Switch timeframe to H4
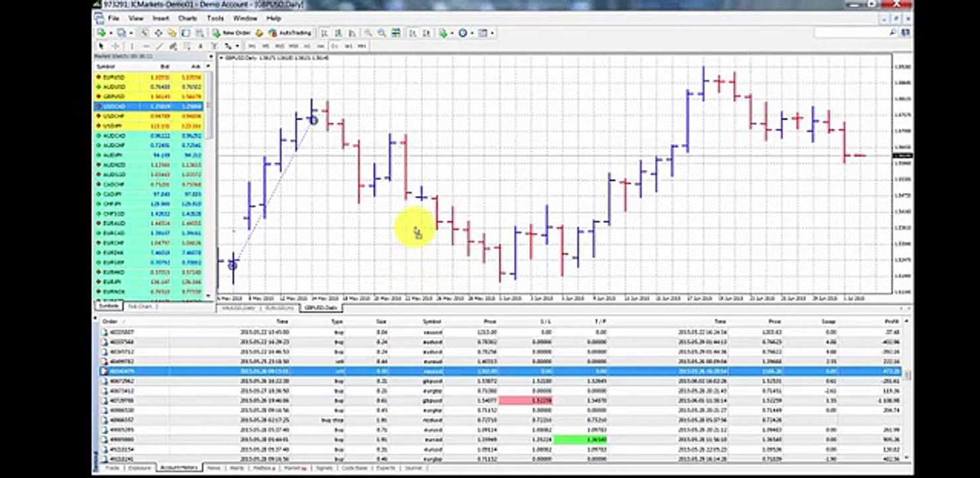This screenshot has width=980, height=478. pos(320,46)
